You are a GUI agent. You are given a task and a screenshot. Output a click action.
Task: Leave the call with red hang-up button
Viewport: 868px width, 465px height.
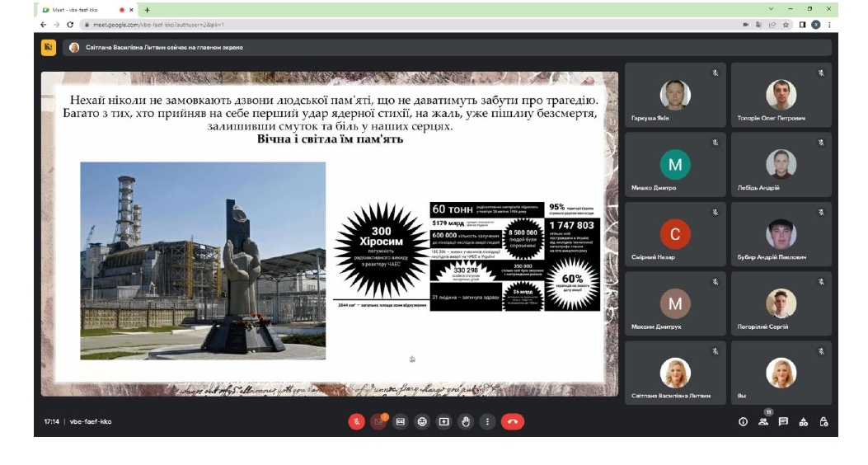[x=513, y=422]
